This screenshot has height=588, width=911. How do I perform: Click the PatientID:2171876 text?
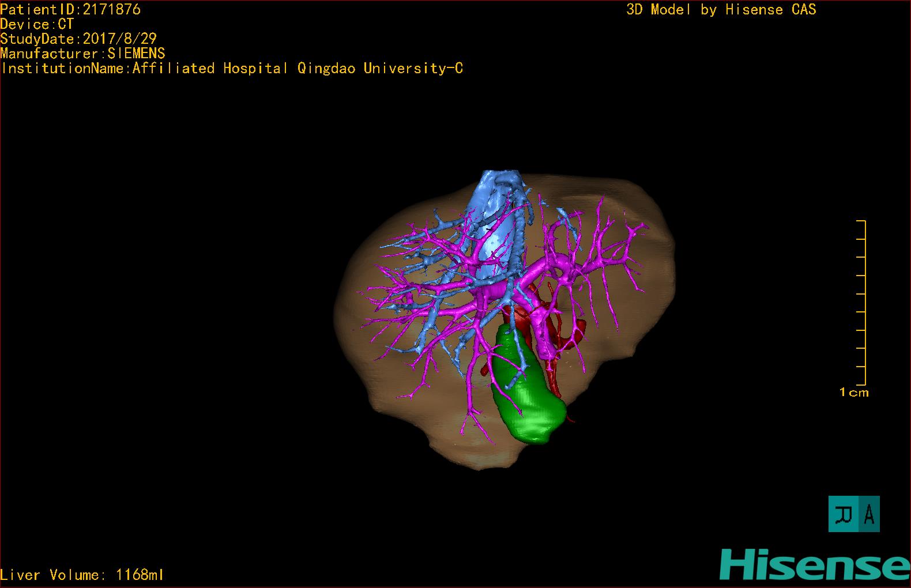click(x=70, y=9)
